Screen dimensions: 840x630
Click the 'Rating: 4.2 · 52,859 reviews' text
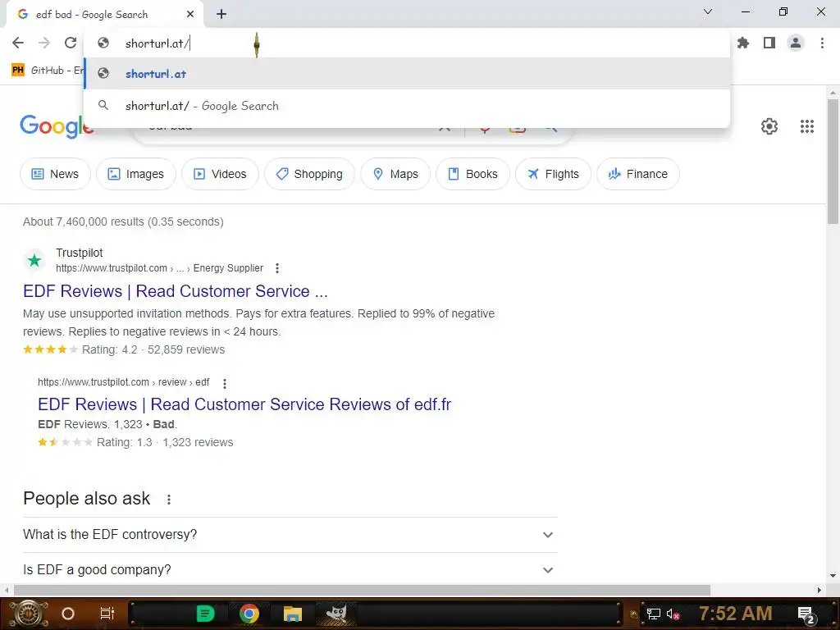153,349
